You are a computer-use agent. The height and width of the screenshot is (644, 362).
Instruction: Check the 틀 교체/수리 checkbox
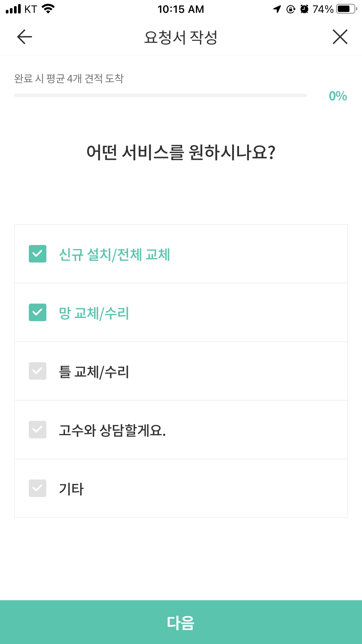point(38,371)
